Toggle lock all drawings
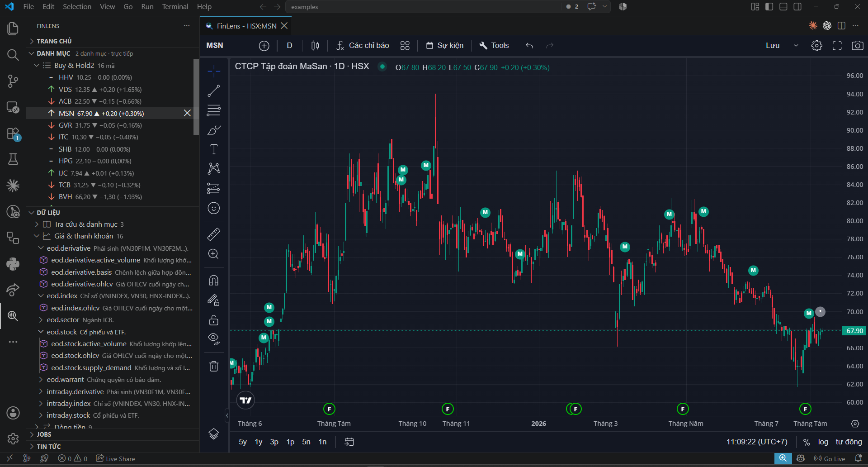The height and width of the screenshot is (467, 868). (x=214, y=320)
